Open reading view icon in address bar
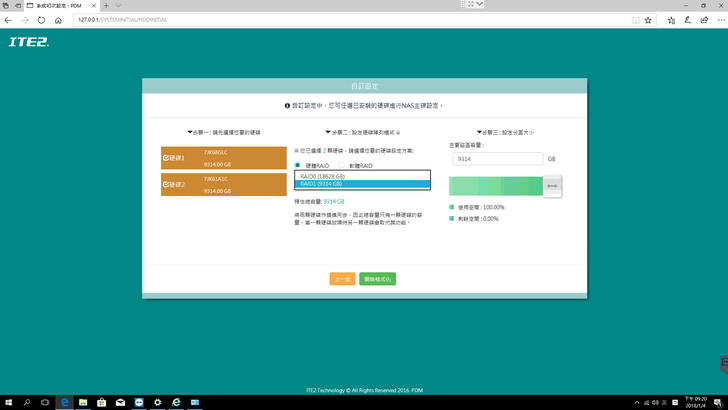 635,19
